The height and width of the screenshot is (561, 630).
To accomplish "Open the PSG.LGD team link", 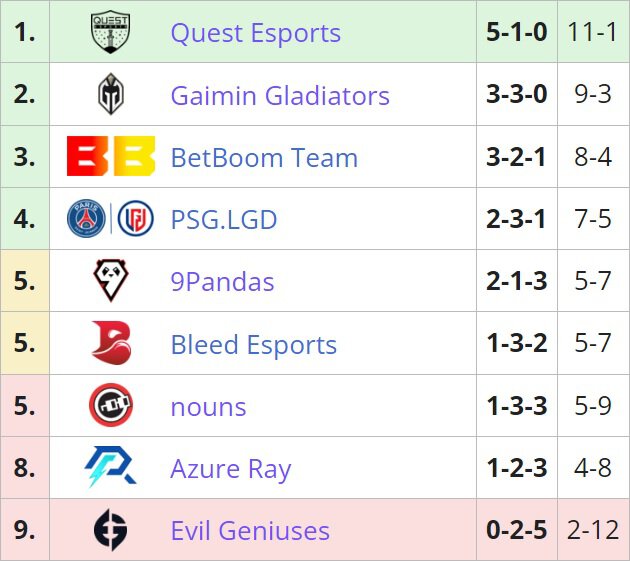I will tap(224, 219).
